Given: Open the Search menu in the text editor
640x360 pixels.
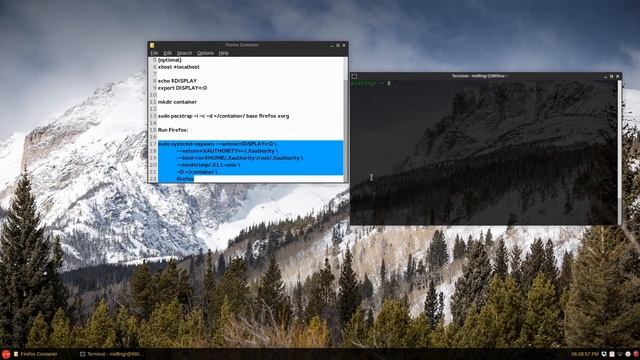Looking at the screenshot, I should click(x=184, y=53).
